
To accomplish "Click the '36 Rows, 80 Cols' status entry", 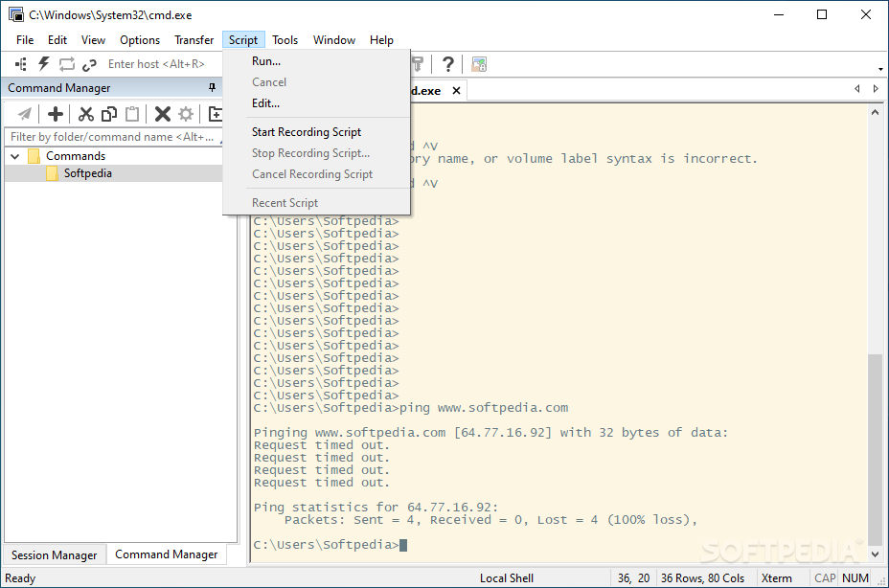I will [x=702, y=578].
